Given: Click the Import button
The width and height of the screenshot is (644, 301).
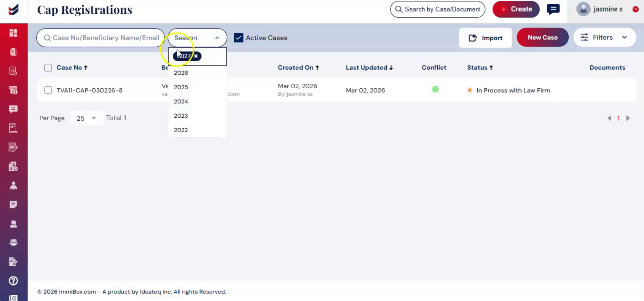Looking at the screenshot, I should coord(485,38).
